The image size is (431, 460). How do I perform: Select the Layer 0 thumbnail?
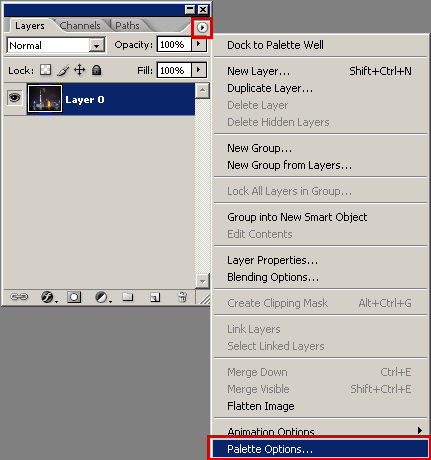click(45, 99)
